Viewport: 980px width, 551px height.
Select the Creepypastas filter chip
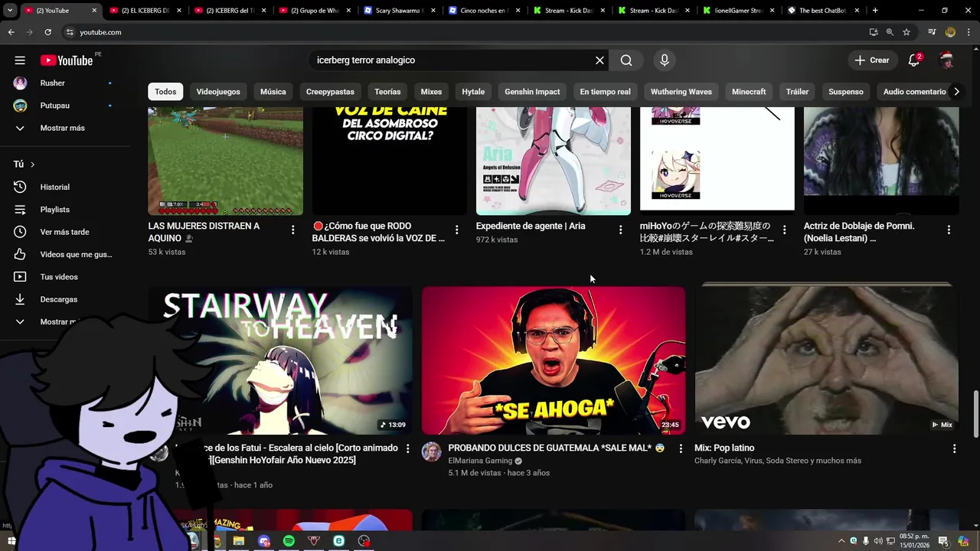tap(330, 92)
